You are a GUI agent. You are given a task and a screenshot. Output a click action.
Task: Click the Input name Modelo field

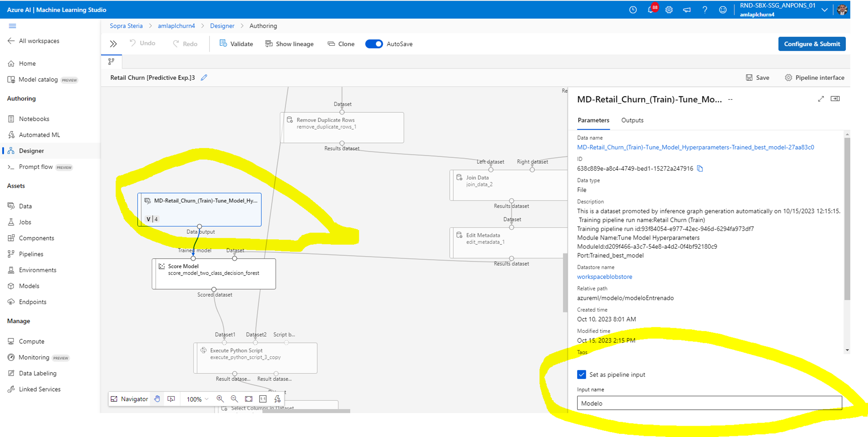click(x=709, y=403)
